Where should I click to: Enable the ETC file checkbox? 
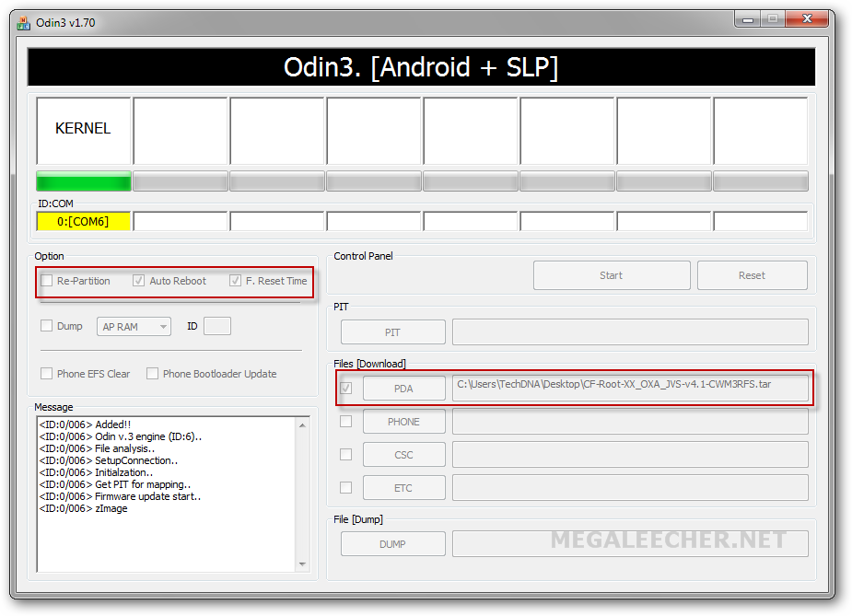[x=346, y=488]
